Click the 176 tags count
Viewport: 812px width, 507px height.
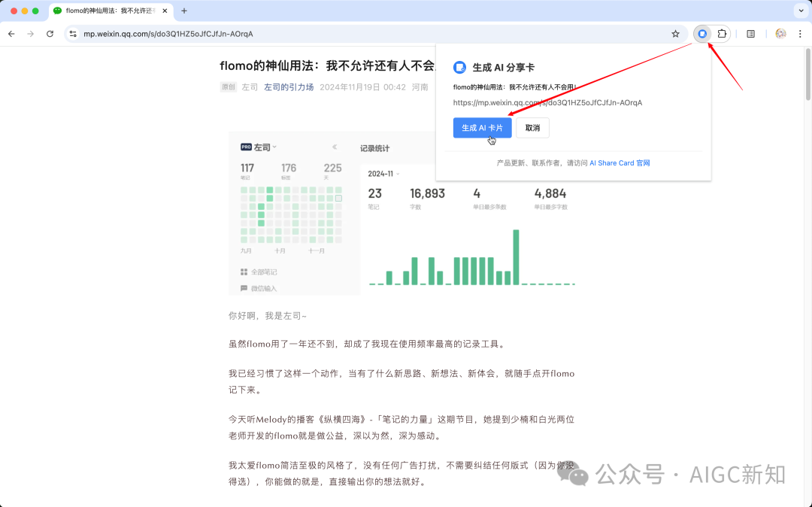(289, 168)
